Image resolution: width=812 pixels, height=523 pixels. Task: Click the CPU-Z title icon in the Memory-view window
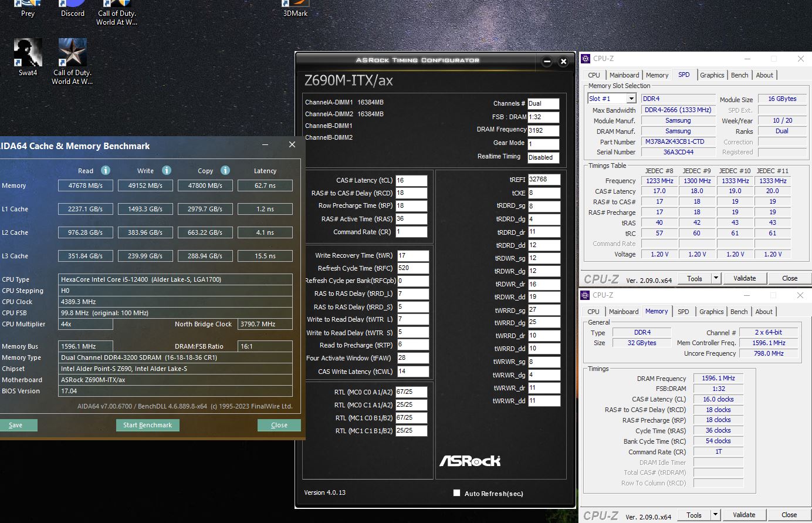coord(585,295)
